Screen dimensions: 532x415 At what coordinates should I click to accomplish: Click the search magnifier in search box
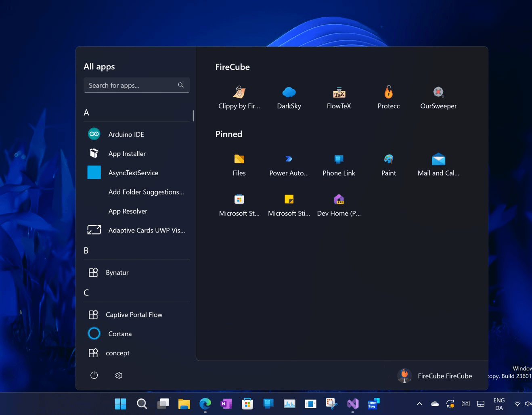181,85
